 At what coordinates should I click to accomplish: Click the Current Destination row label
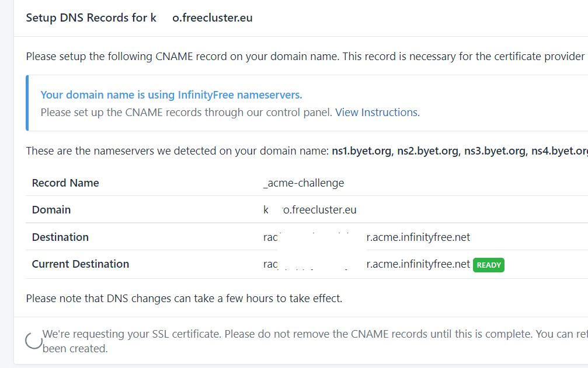click(x=81, y=264)
